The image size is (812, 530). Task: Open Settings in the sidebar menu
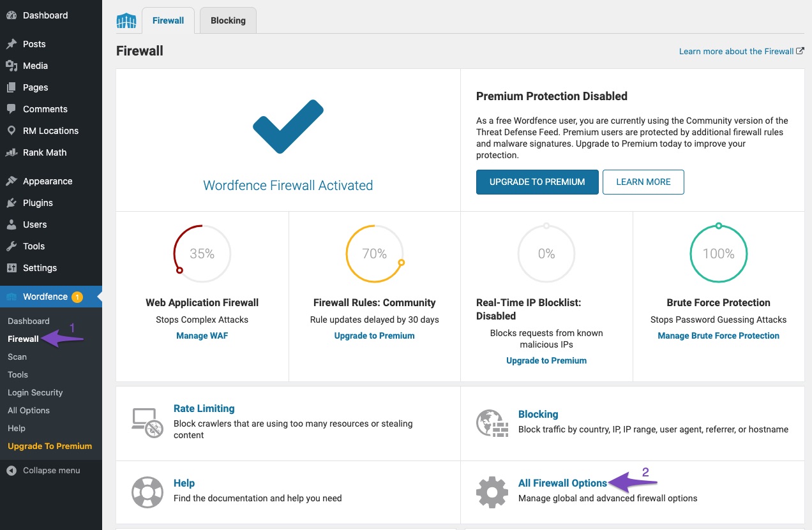point(51,268)
